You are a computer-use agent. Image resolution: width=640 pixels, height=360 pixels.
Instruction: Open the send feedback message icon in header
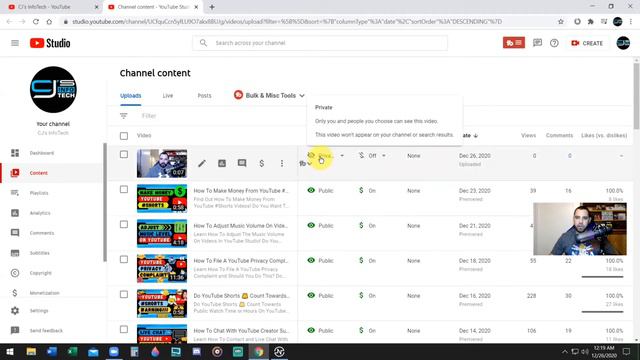(537, 43)
